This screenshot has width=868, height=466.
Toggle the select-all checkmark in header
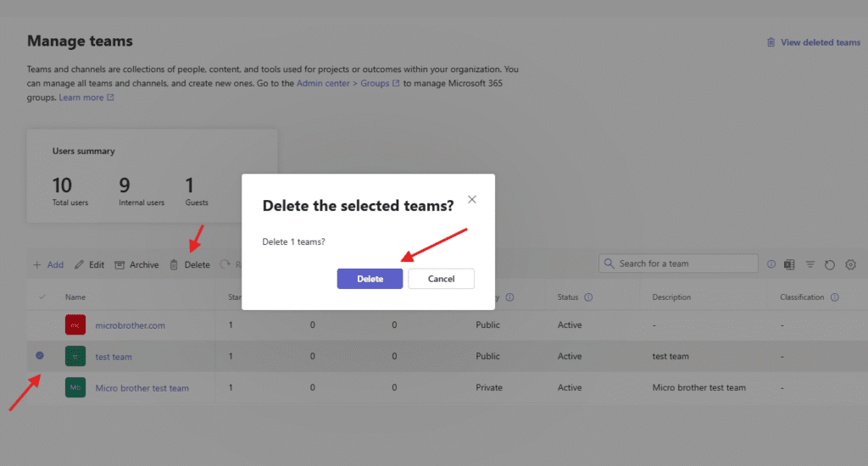(42, 297)
